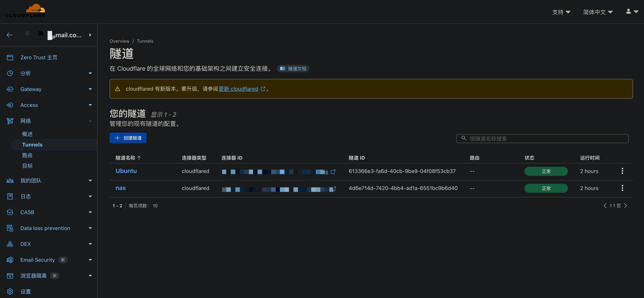Screen dimensions: 644x298
Task: Click the 网络 network icon
Action: click(10, 121)
